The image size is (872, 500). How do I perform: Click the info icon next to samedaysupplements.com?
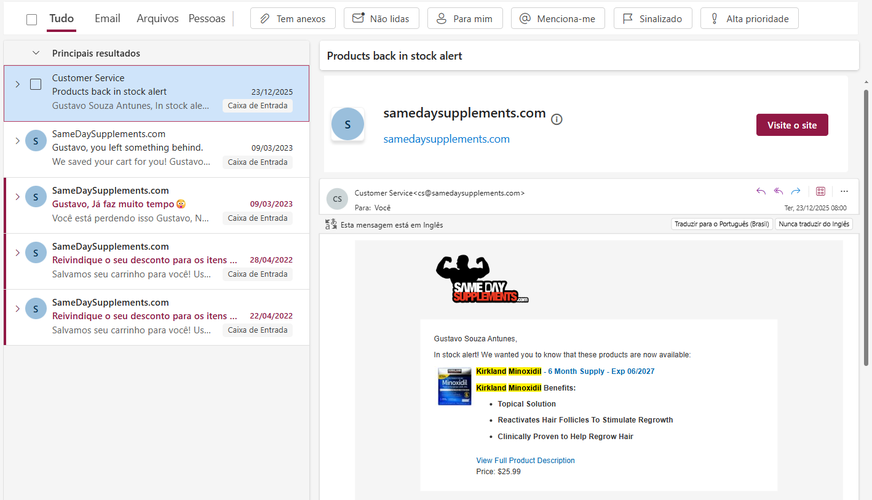pyautogui.click(x=557, y=119)
